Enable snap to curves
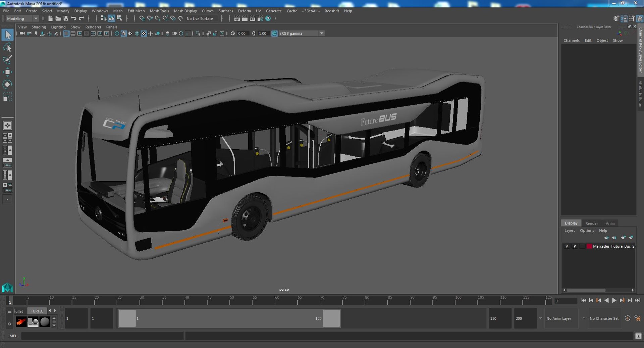644x348 pixels. [150, 18]
